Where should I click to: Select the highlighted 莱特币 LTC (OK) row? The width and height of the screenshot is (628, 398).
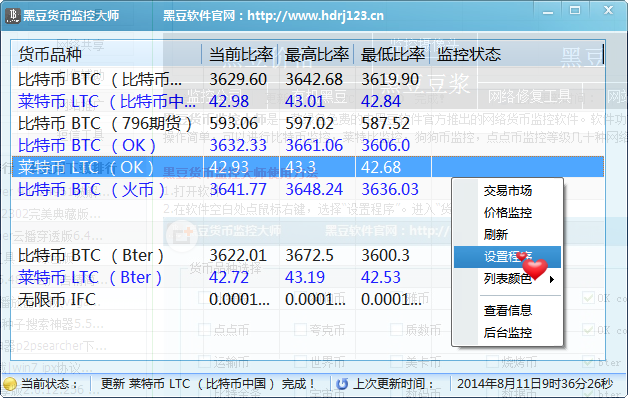pyautogui.click(x=308, y=167)
